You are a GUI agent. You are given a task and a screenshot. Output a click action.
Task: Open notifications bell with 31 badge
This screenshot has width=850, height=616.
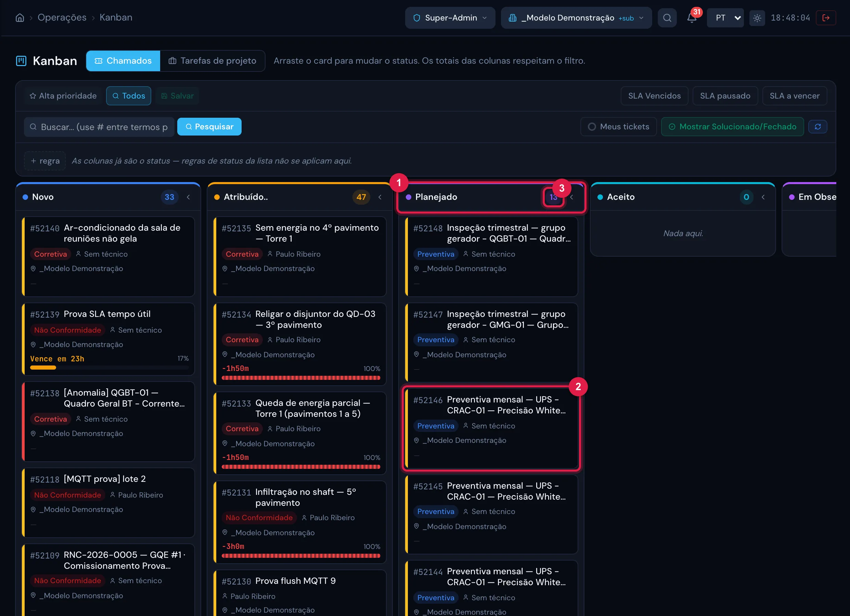click(x=692, y=17)
